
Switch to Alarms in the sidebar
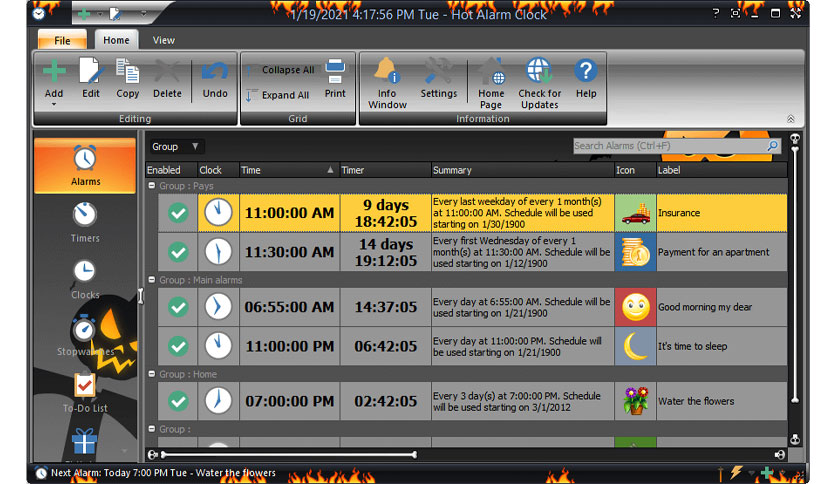click(x=85, y=166)
